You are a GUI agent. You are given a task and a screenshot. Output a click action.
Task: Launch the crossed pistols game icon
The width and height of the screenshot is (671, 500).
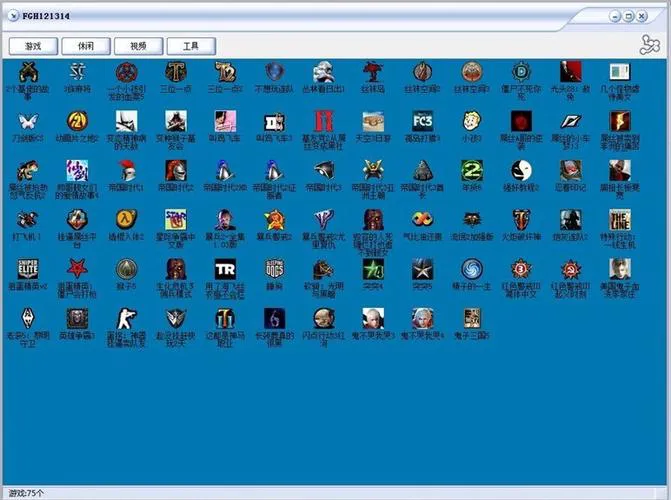[28, 72]
